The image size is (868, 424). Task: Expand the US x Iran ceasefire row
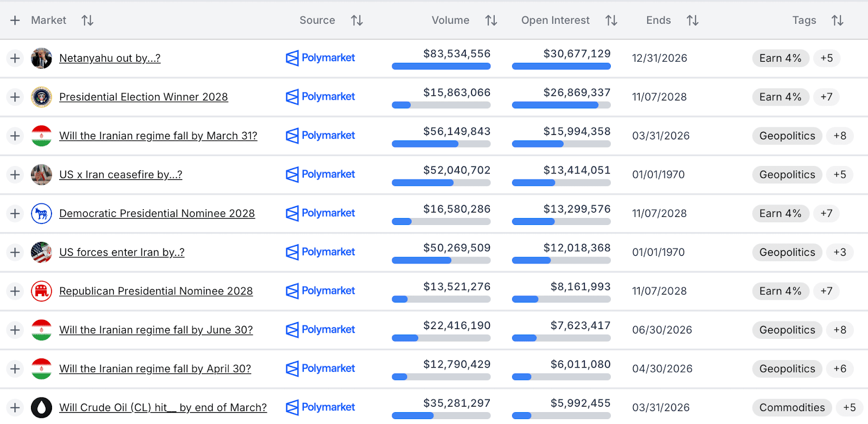[x=15, y=175]
